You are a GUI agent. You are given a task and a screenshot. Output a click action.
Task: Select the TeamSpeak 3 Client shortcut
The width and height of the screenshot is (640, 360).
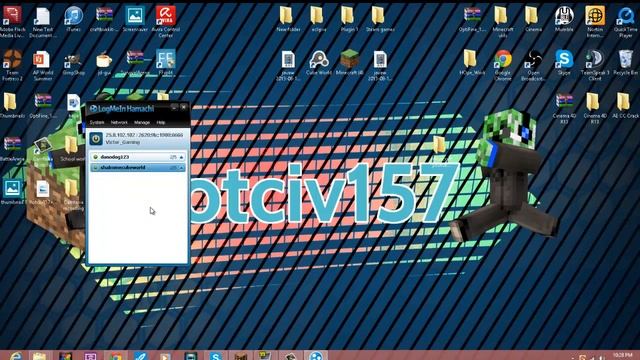595,65
